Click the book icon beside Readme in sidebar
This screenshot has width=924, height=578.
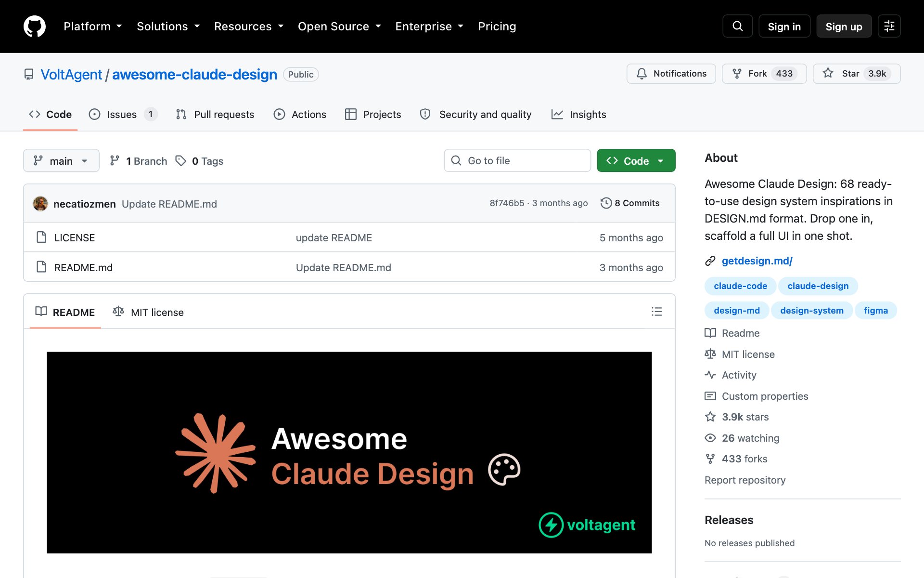(x=710, y=333)
